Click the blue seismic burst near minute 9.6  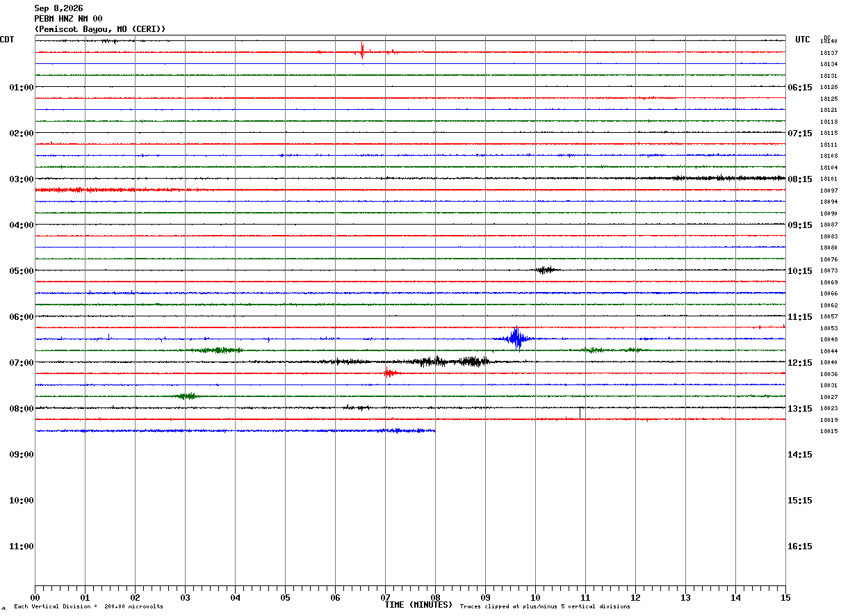(x=516, y=338)
